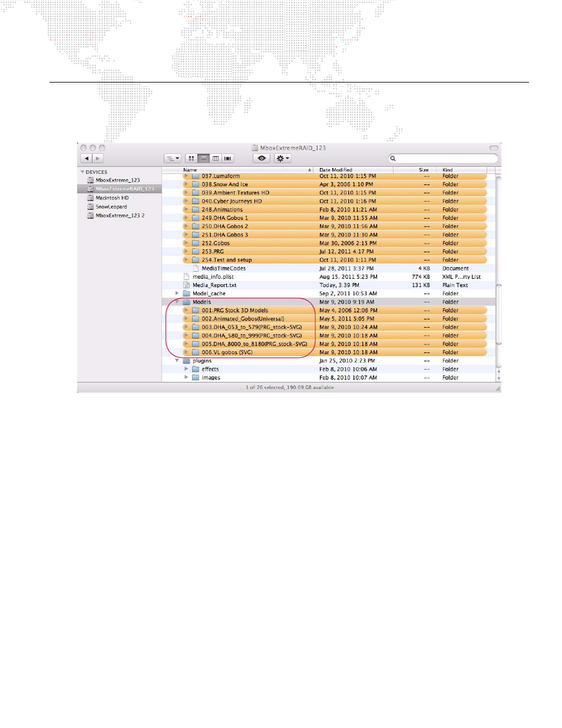Click the MediaTimeCodes document icon
This screenshot has width=562, height=728.
coord(196,268)
